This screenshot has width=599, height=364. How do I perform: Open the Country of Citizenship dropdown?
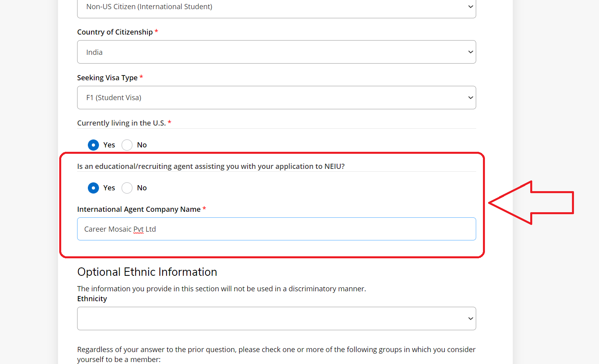tap(277, 52)
